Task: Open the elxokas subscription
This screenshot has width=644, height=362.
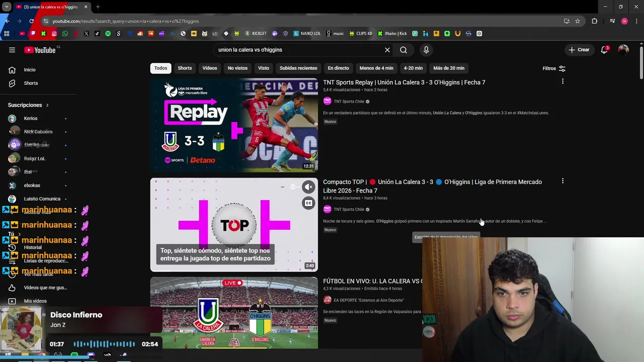Action: click(32, 186)
